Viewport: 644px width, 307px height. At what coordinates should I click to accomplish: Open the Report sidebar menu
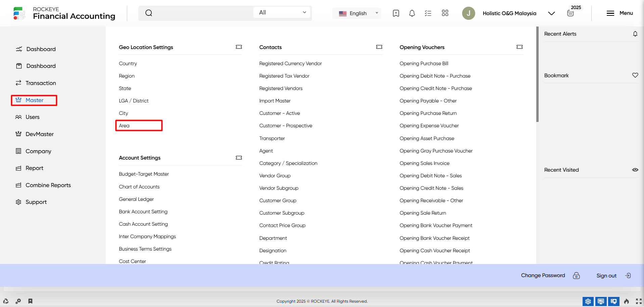[x=30, y=168]
